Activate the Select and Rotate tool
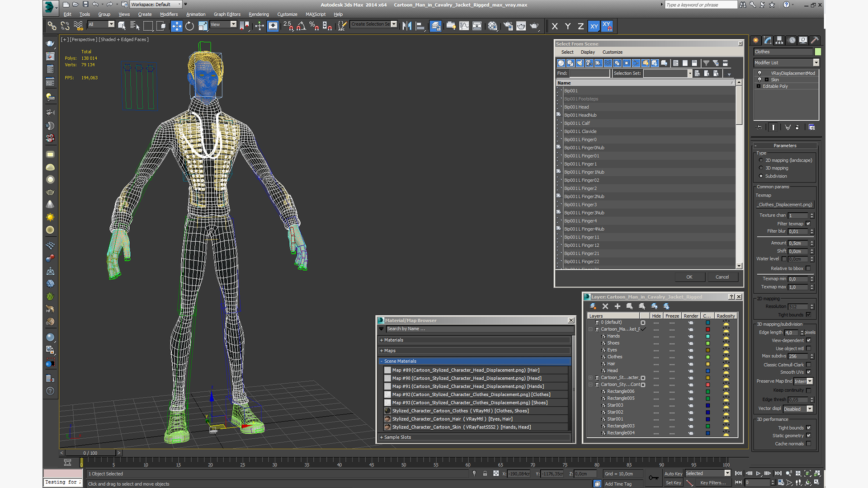Screen dimensions: 868x488 190,26
